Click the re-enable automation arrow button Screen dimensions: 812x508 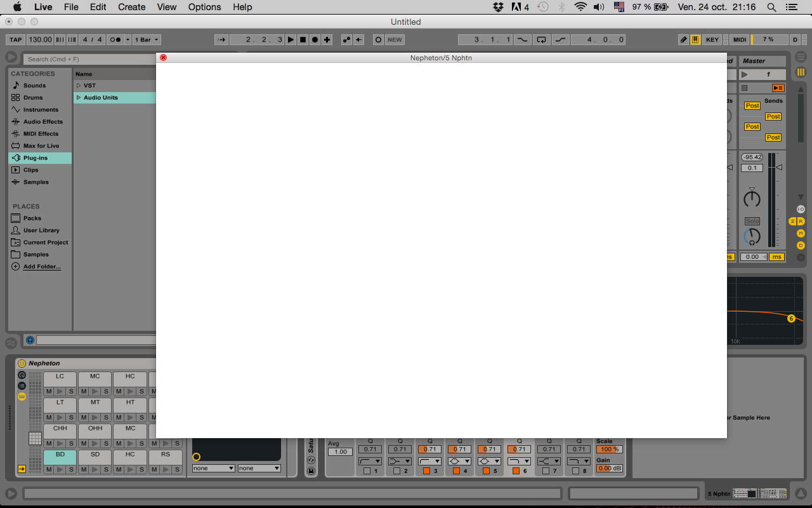click(x=359, y=39)
